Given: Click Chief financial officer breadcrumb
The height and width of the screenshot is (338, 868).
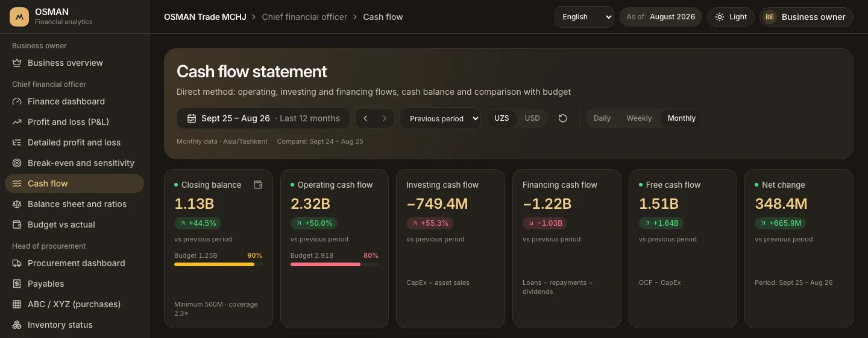Looking at the screenshot, I should click(x=304, y=17).
